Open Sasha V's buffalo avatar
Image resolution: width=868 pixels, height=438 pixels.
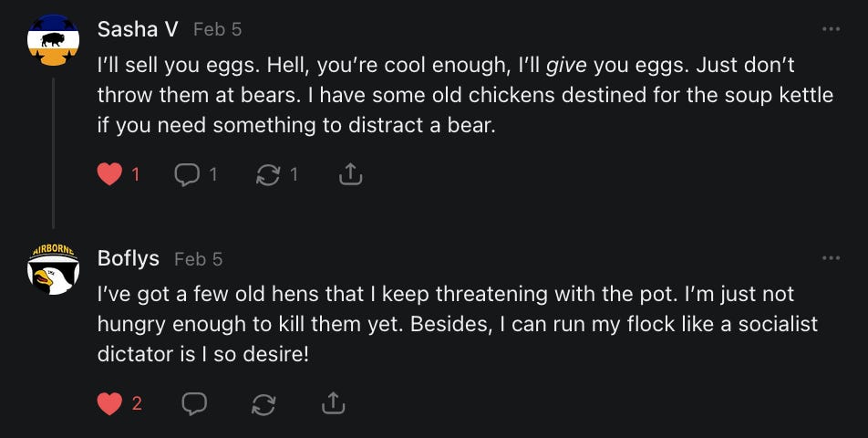[x=53, y=38]
